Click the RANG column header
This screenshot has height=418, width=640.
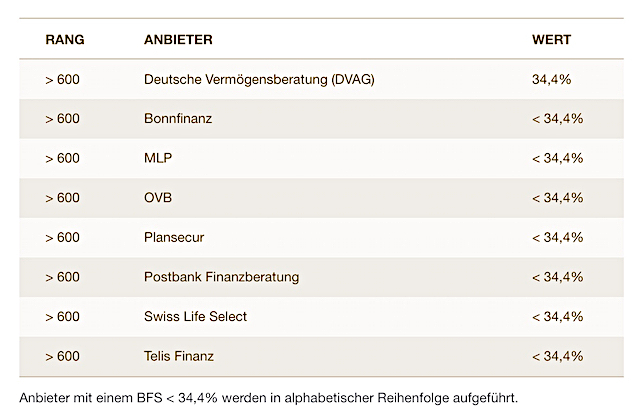pyautogui.click(x=64, y=40)
